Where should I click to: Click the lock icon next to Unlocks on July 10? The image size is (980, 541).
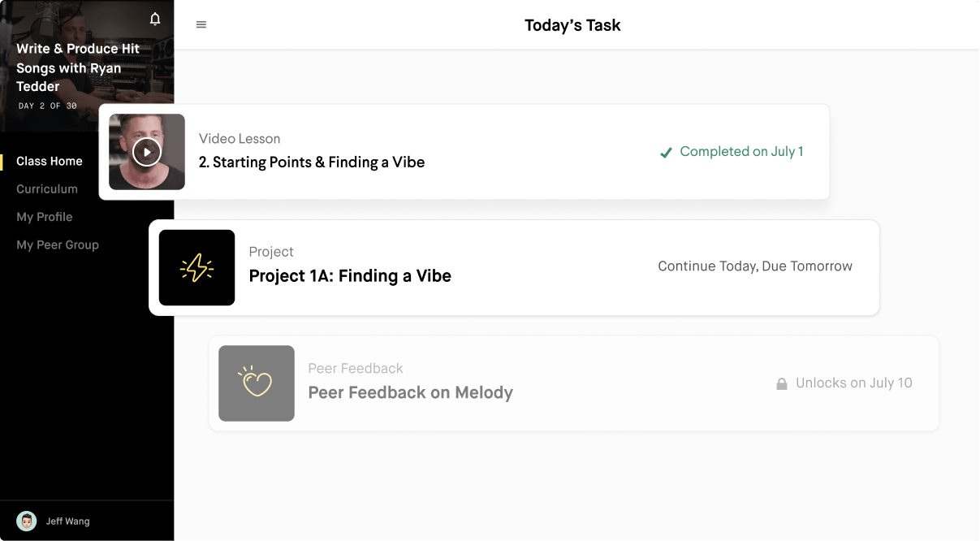[782, 383]
